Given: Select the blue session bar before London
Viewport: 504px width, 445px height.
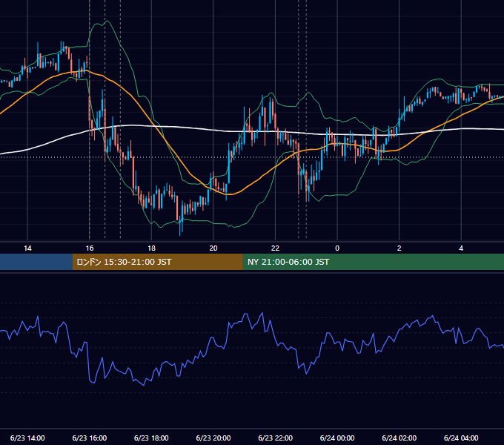Looking at the screenshot, I should [36, 262].
